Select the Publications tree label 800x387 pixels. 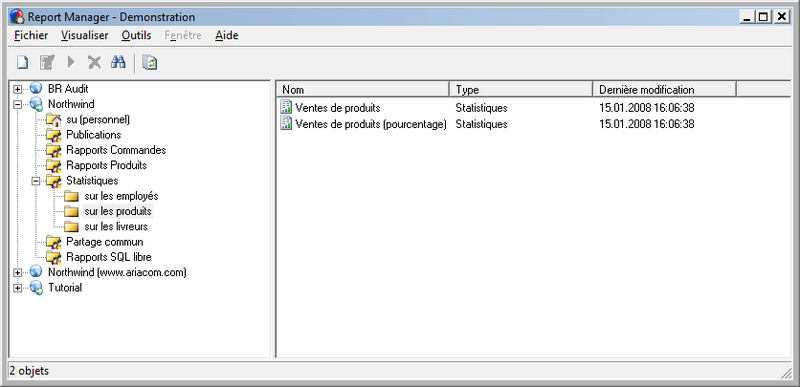pyautogui.click(x=94, y=135)
